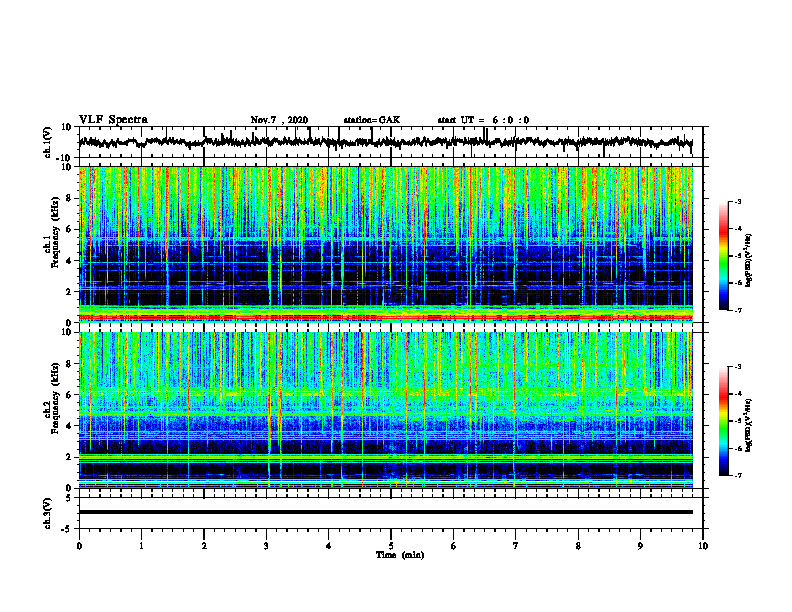Click the "station=GAK" label
The image size is (792, 612).
click(372, 120)
